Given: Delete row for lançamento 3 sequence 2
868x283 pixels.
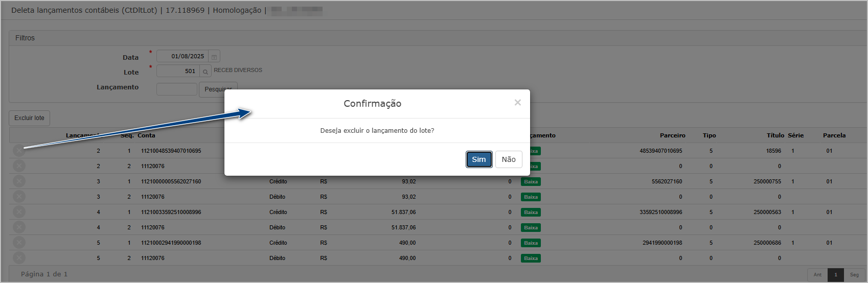Looking at the screenshot, I should pyautogui.click(x=19, y=197).
